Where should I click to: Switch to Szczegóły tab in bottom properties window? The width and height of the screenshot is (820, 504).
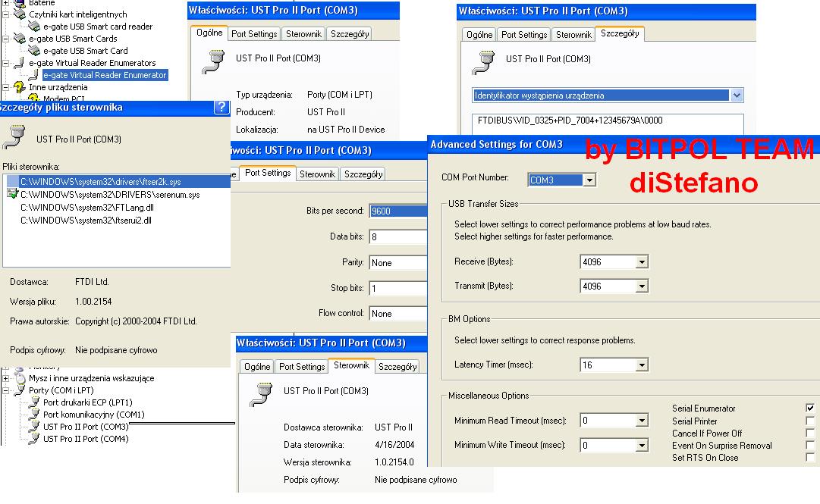click(397, 367)
